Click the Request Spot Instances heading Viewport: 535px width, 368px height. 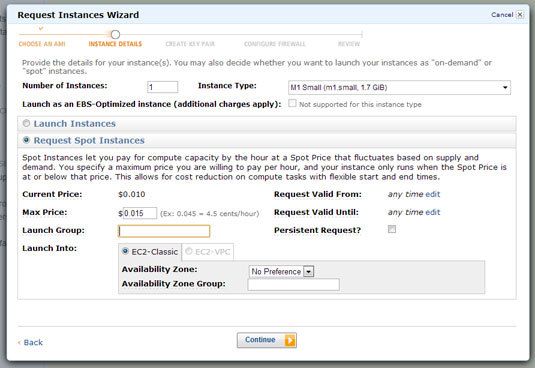[x=89, y=140]
